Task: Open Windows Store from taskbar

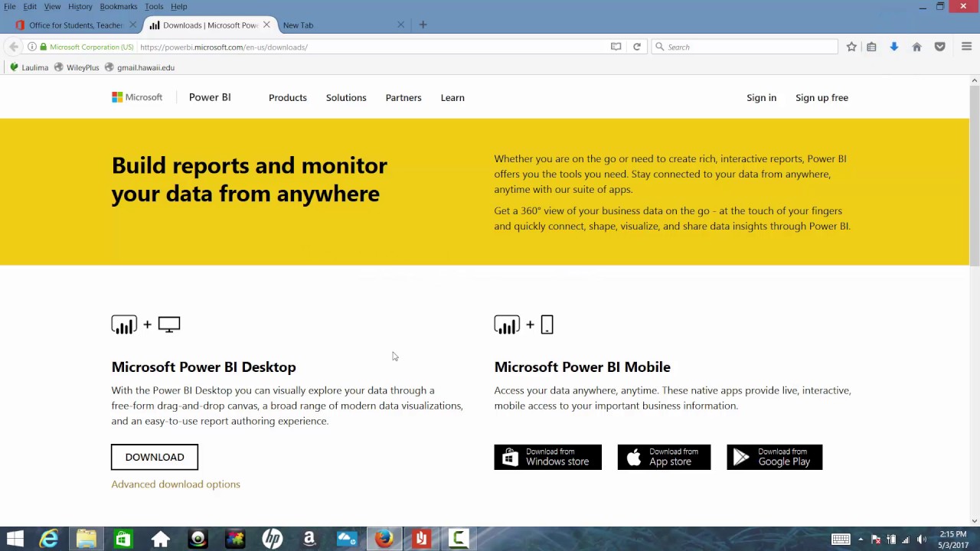Action: (x=122, y=539)
